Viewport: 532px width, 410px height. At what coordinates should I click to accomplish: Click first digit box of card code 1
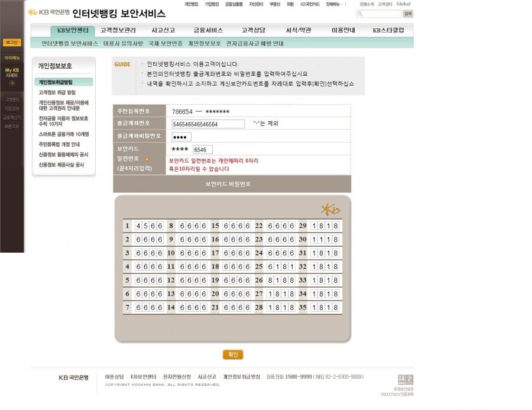pyautogui.click(x=138, y=226)
